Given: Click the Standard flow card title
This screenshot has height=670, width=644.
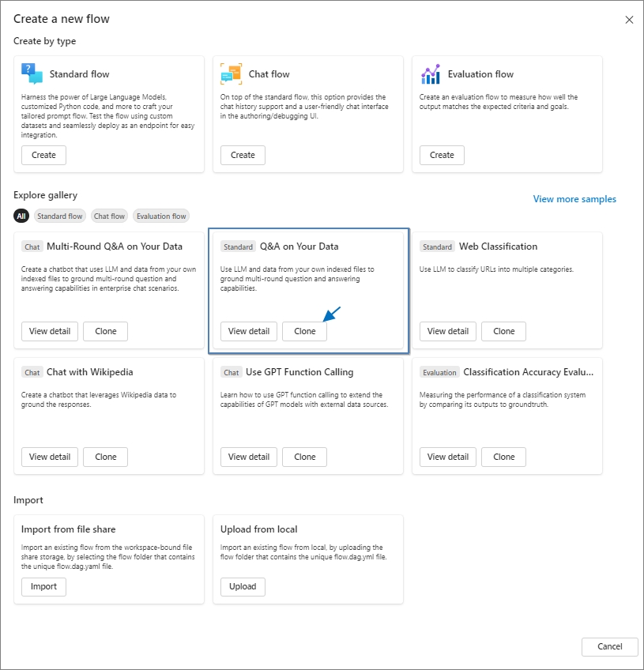Looking at the screenshot, I should (80, 74).
